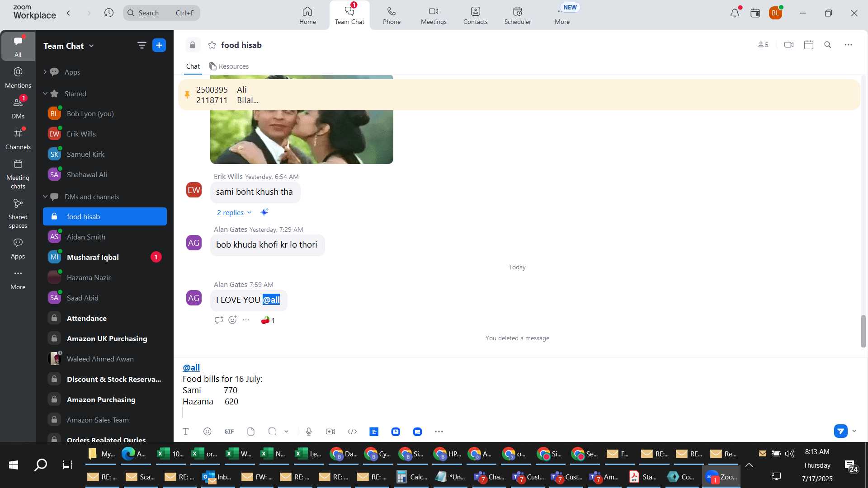Send the composed message
This screenshot has width=868, height=488.
(x=840, y=431)
